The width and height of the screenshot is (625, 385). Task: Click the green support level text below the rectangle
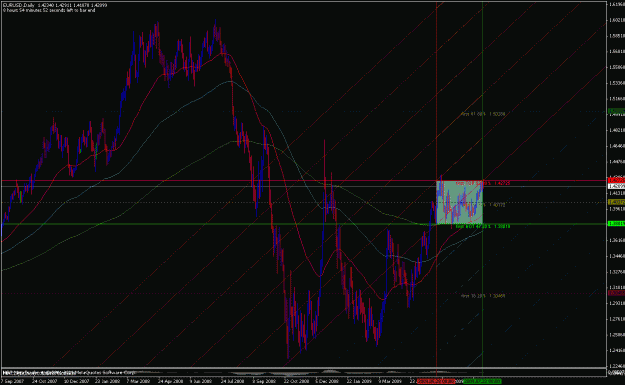[x=483, y=226]
